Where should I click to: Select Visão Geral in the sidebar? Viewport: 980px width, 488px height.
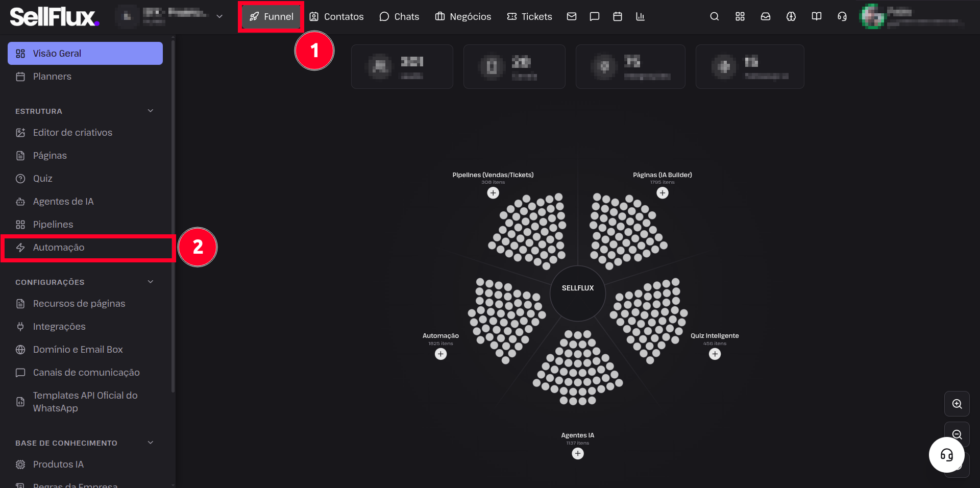[x=85, y=54]
